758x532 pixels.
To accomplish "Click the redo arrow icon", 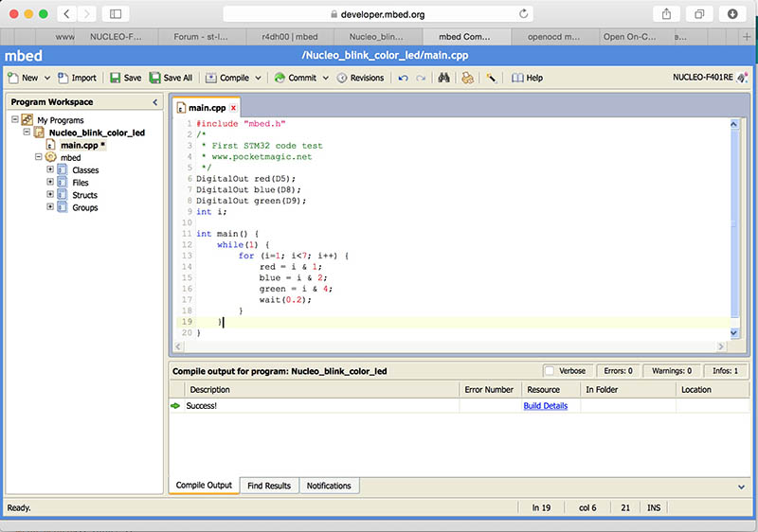I will point(422,78).
